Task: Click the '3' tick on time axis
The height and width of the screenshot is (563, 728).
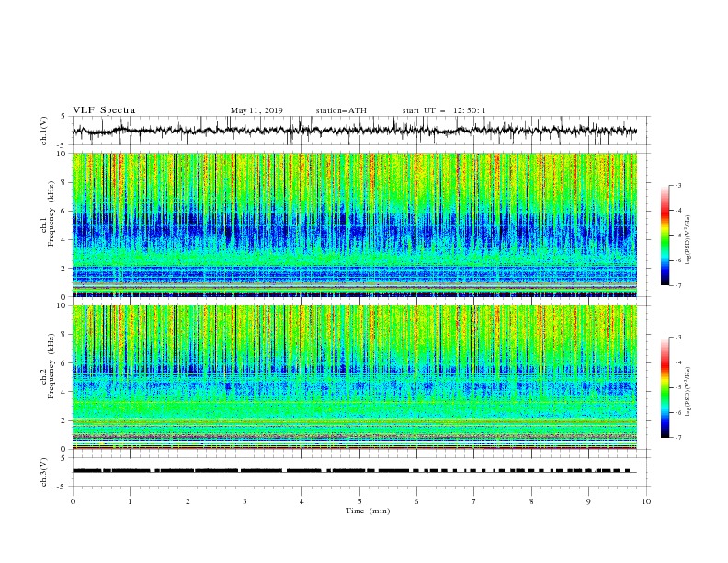Action: click(x=245, y=501)
